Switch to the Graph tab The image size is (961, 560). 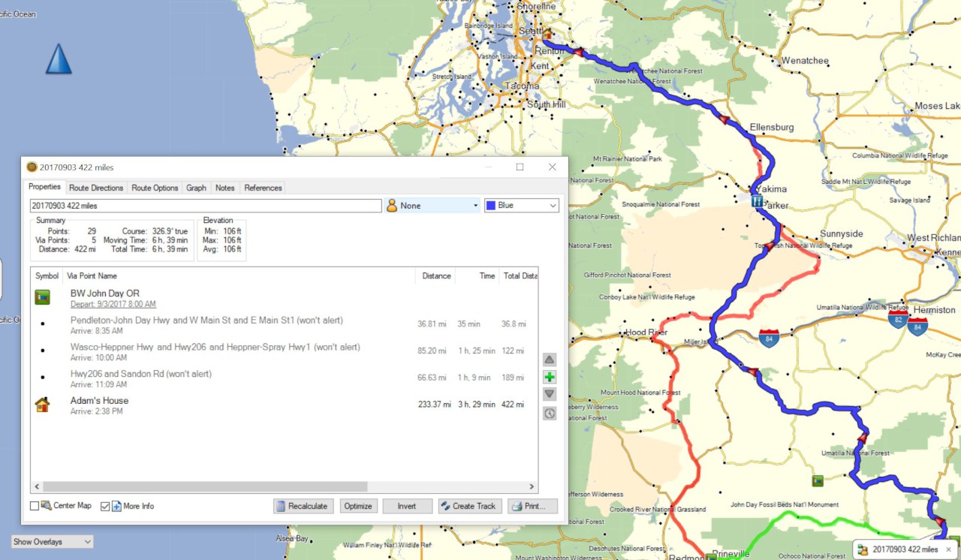196,188
